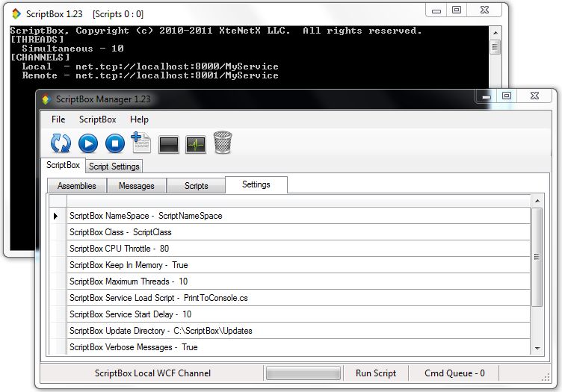Image resolution: width=562 pixels, height=392 pixels.
Task: Select the ScriptBox Verbose Messages row
Action: (298, 347)
